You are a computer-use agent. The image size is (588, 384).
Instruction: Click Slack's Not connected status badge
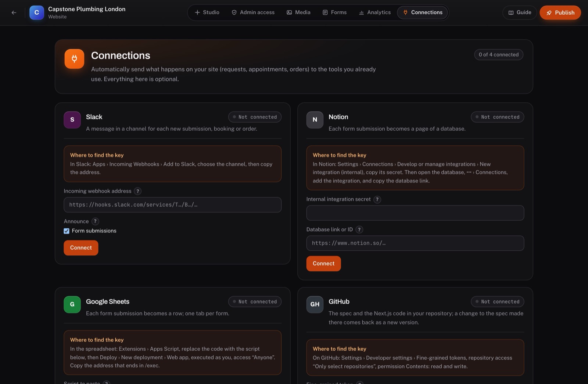click(255, 117)
